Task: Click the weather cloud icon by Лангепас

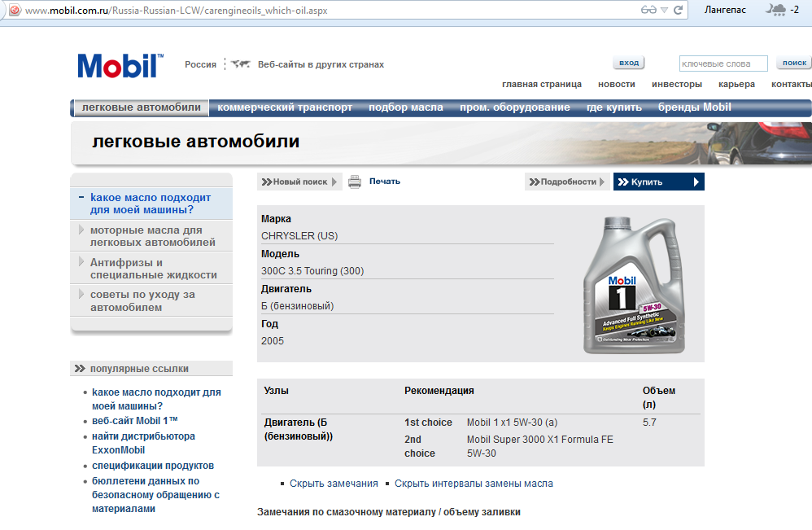Action: [775, 9]
